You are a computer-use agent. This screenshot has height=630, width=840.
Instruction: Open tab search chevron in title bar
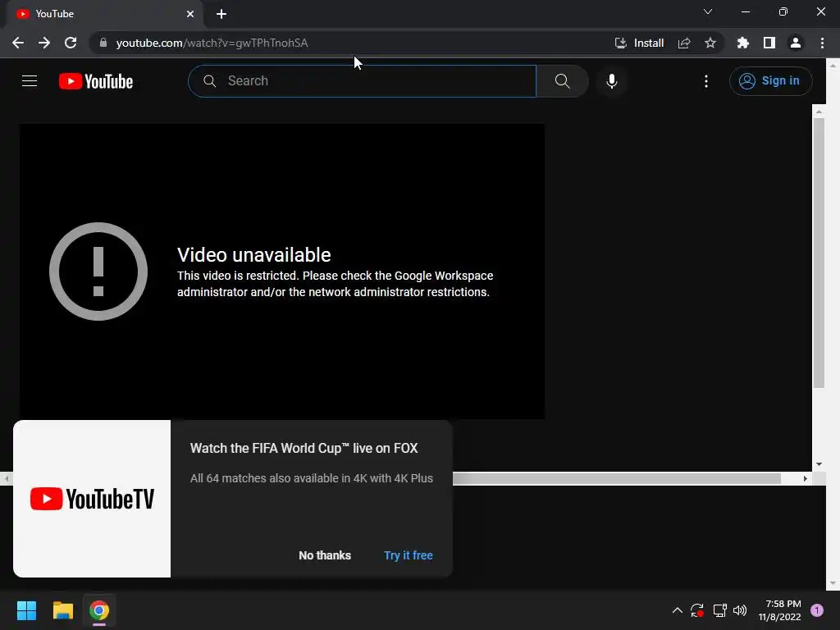point(708,11)
